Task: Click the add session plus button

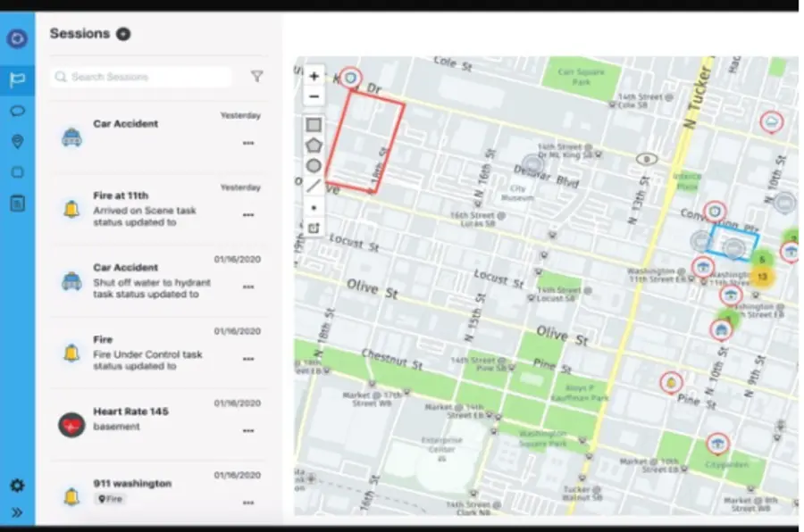Action: [123, 34]
